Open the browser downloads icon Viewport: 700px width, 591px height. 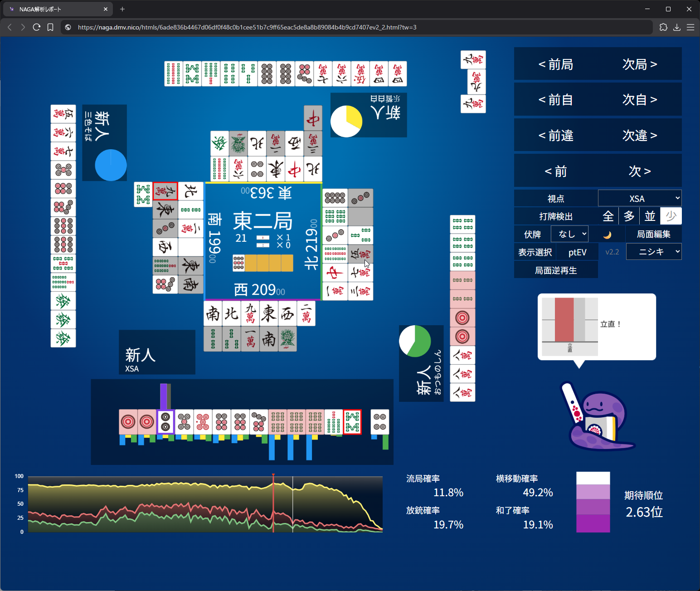pyautogui.click(x=677, y=27)
